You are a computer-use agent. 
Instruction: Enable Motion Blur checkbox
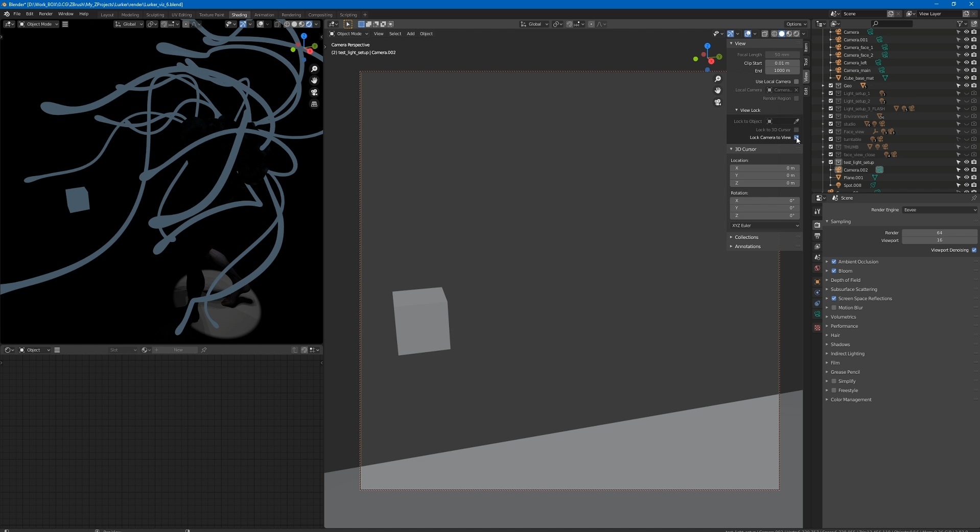click(834, 308)
